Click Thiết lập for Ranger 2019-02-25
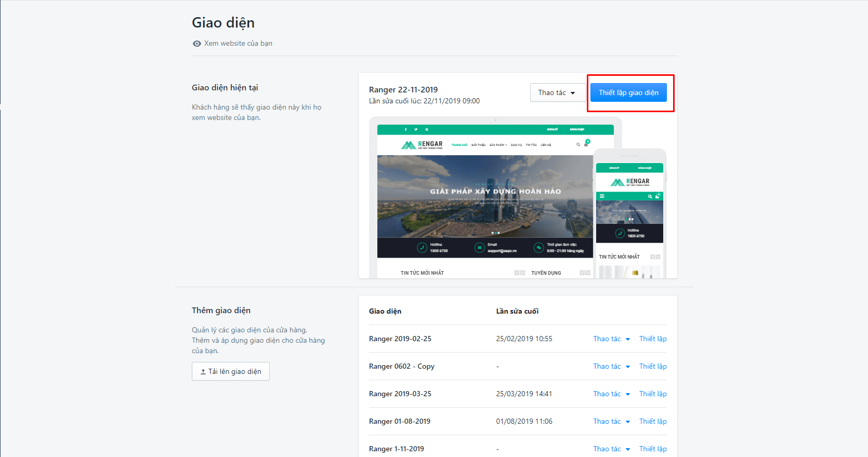868x457 pixels. pyautogui.click(x=653, y=339)
